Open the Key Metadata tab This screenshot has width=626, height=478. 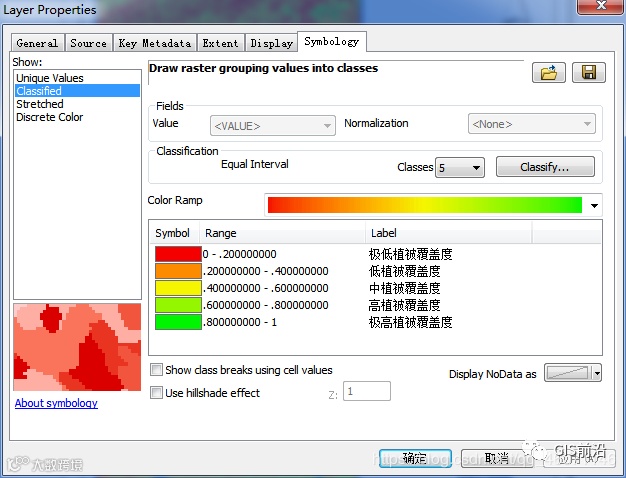pyautogui.click(x=155, y=43)
